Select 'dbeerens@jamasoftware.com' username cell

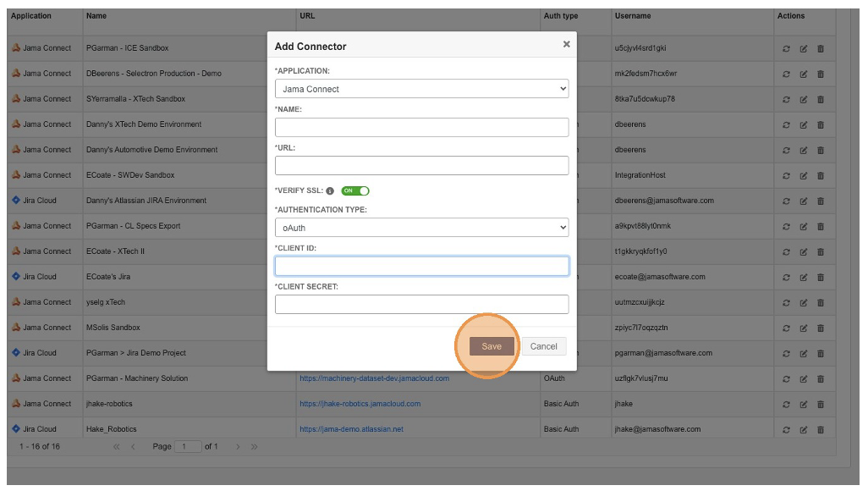point(664,201)
